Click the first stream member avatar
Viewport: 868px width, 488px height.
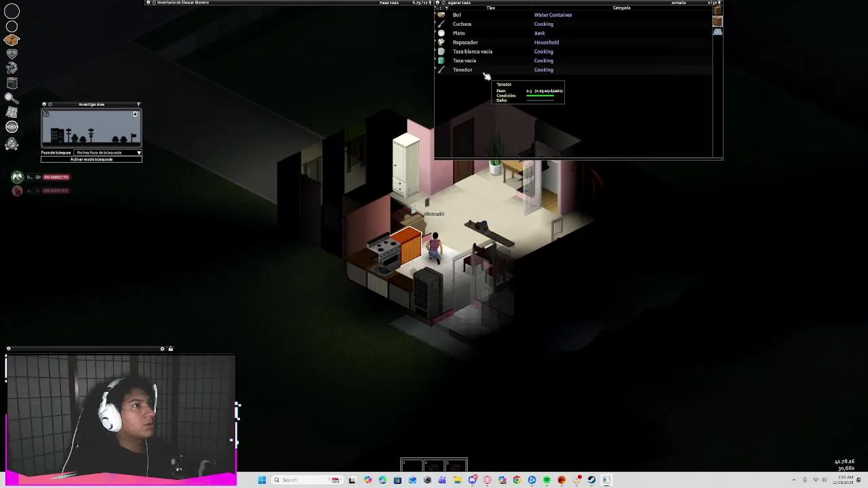[x=17, y=177]
